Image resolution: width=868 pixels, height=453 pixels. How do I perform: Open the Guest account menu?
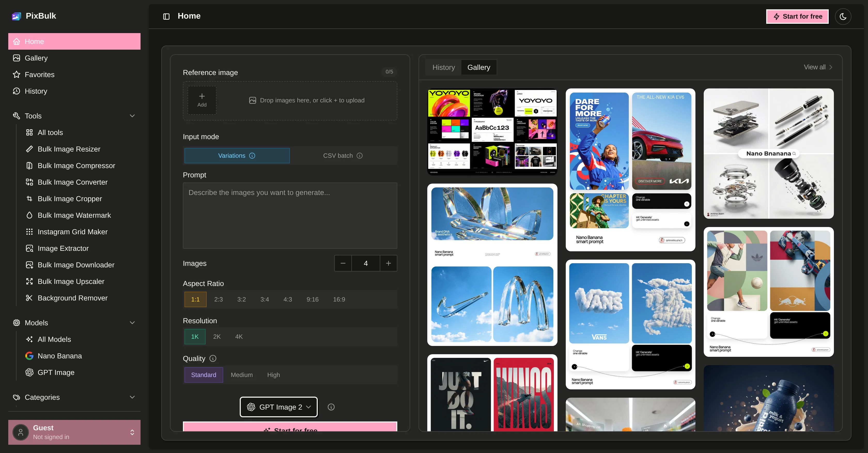74,432
